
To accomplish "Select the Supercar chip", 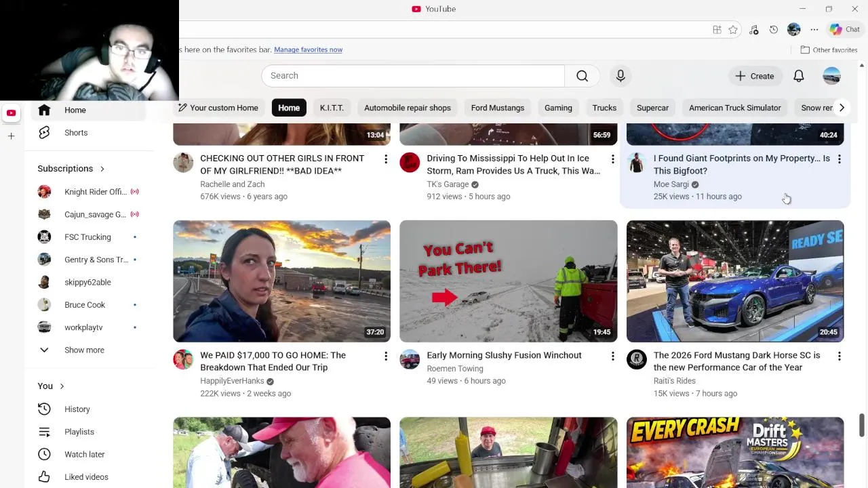I will 652,108.
